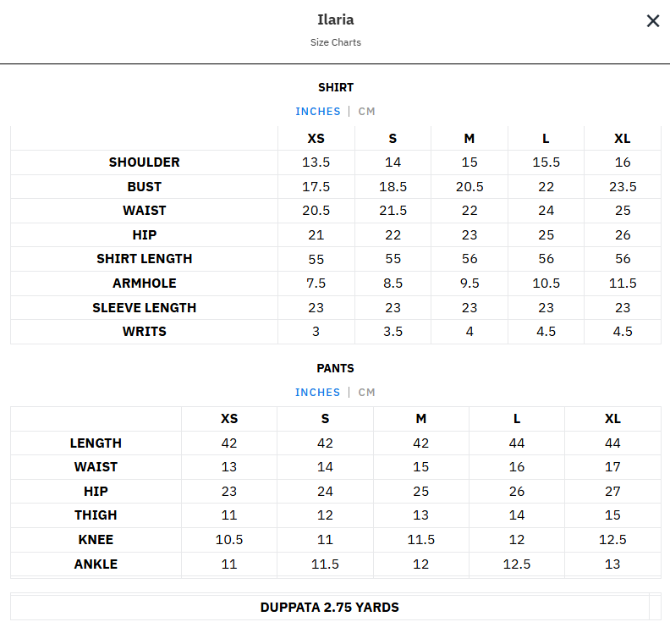Switch pants chart to CM
This screenshot has height=644, width=670.
pos(366,393)
